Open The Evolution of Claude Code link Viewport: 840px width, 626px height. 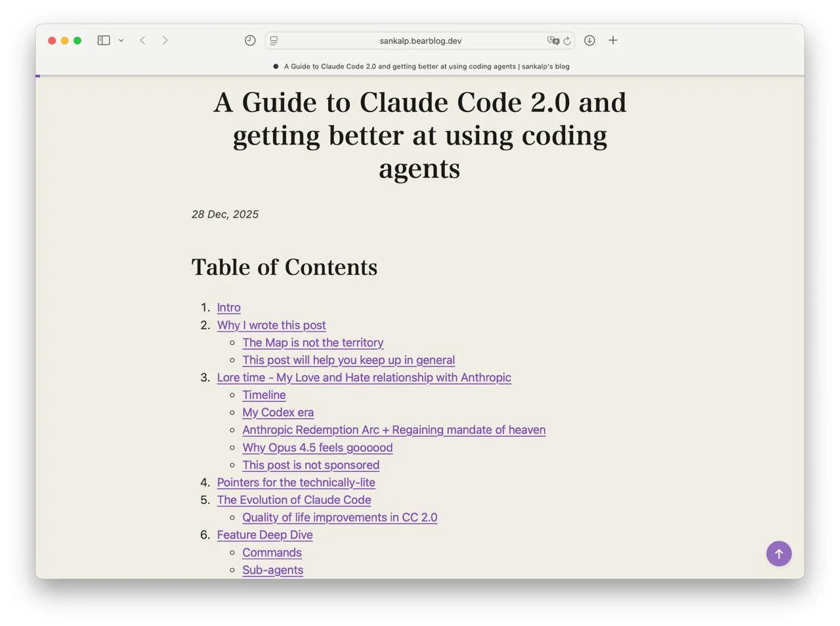pos(294,500)
